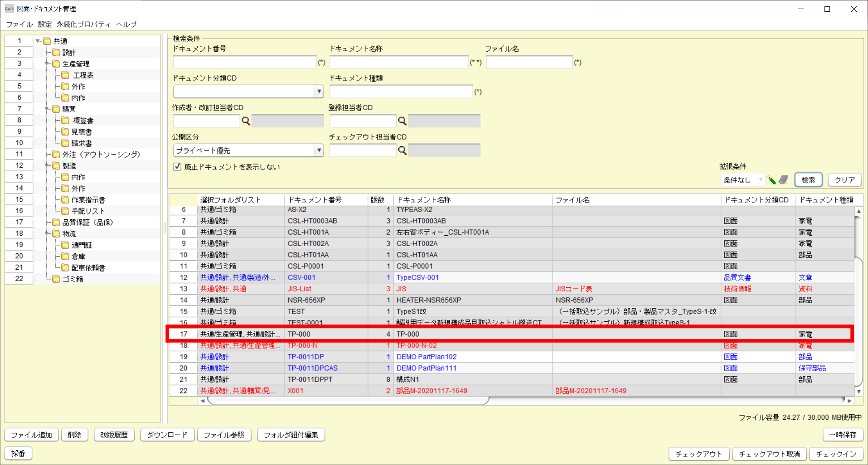This screenshot has height=465, width=868.
Task: Collapse the 共通 root tree node
Action: (38, 41)
